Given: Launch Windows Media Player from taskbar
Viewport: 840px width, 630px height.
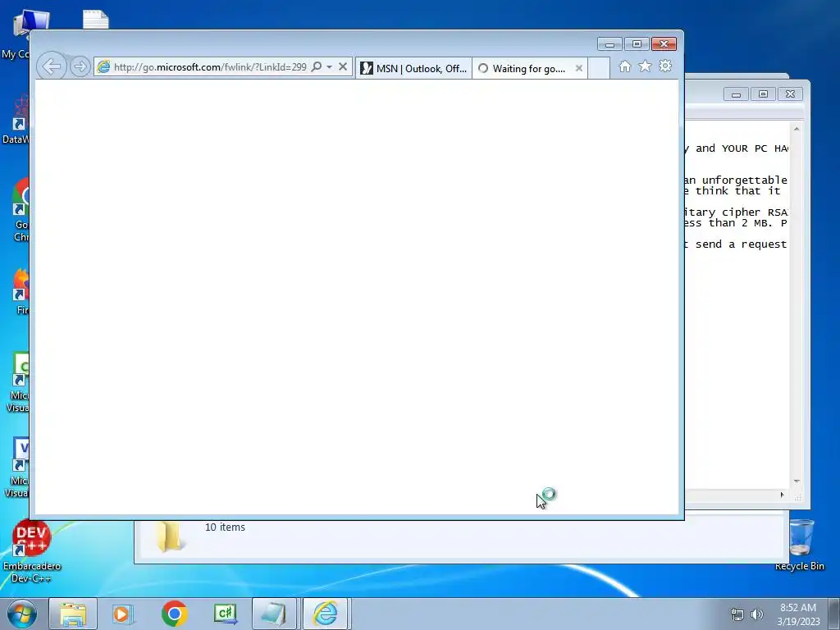Looking at the screenshot, I should 123,614.
